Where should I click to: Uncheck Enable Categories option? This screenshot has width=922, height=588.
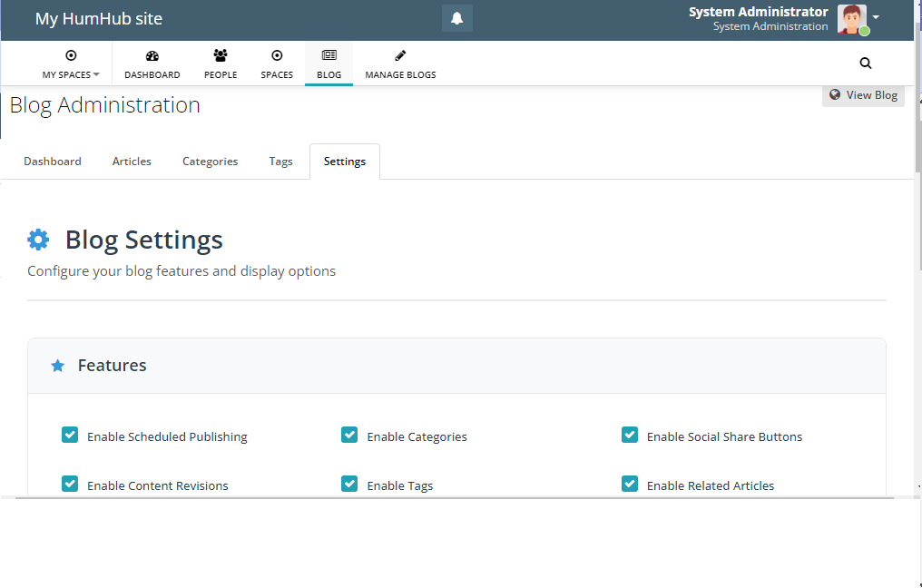point(349,436)
